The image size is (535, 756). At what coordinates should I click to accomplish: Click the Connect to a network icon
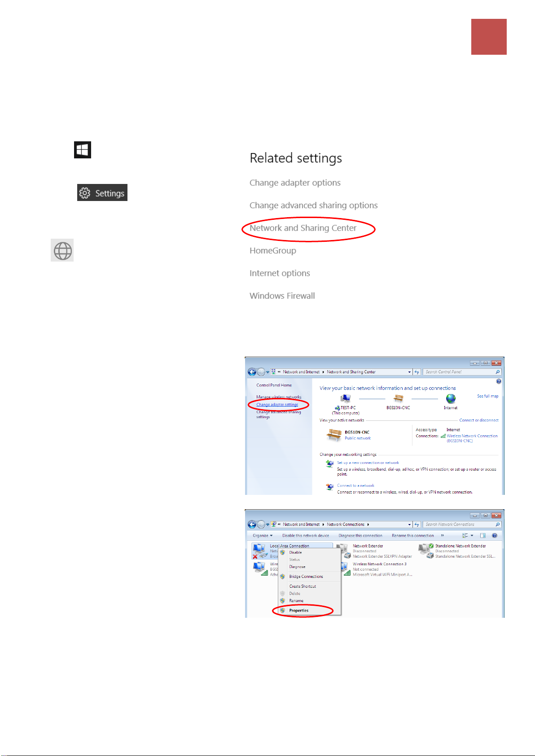[x=330, y=487]
